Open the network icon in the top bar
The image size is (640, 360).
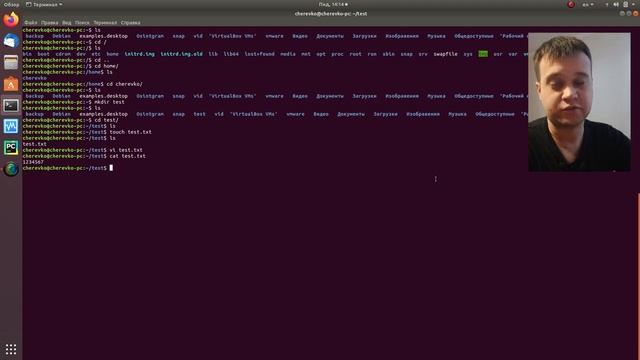pos(607,4)
